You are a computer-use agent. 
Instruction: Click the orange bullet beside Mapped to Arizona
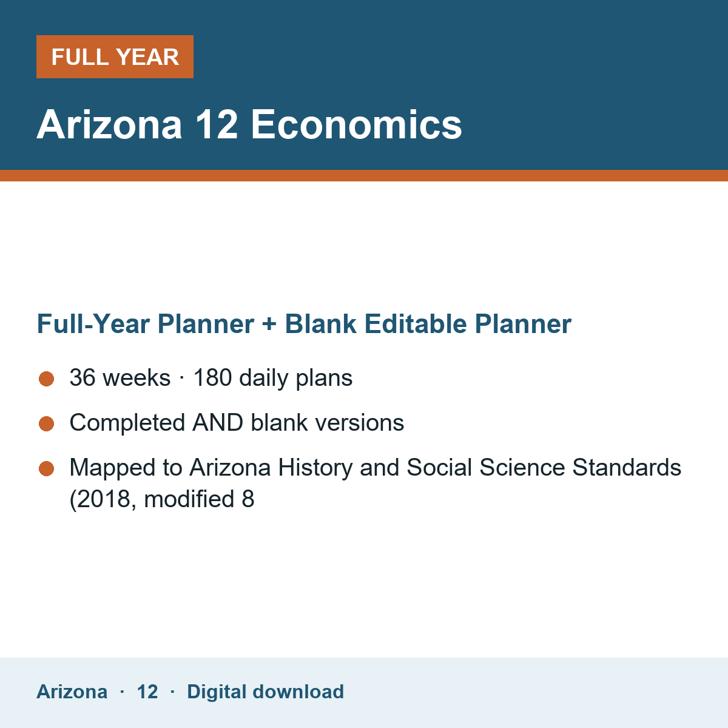[x=47, y=469]
